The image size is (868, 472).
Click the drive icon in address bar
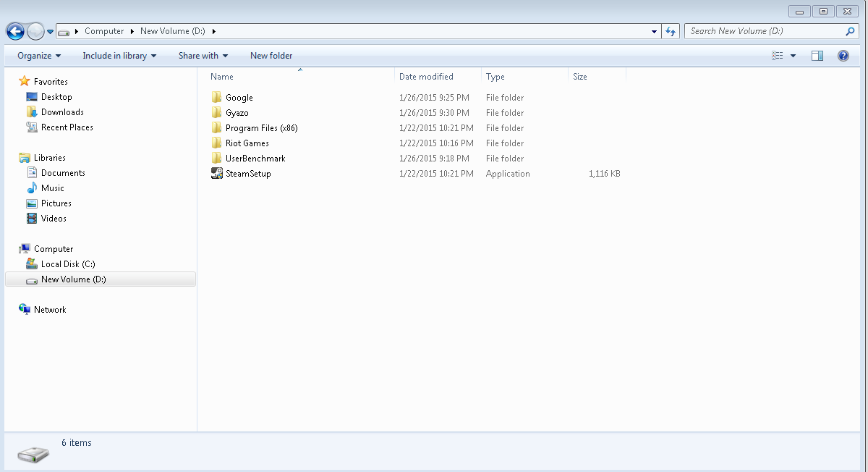(x=64, y=32)
